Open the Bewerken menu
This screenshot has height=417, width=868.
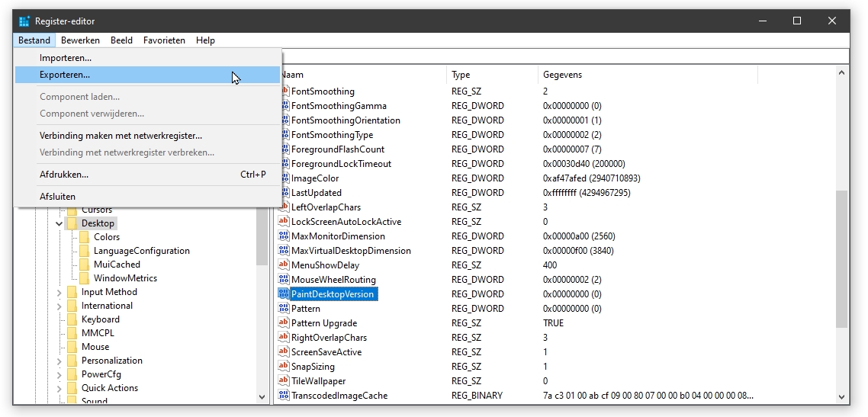pyautogui.click(x=80, y=40)
